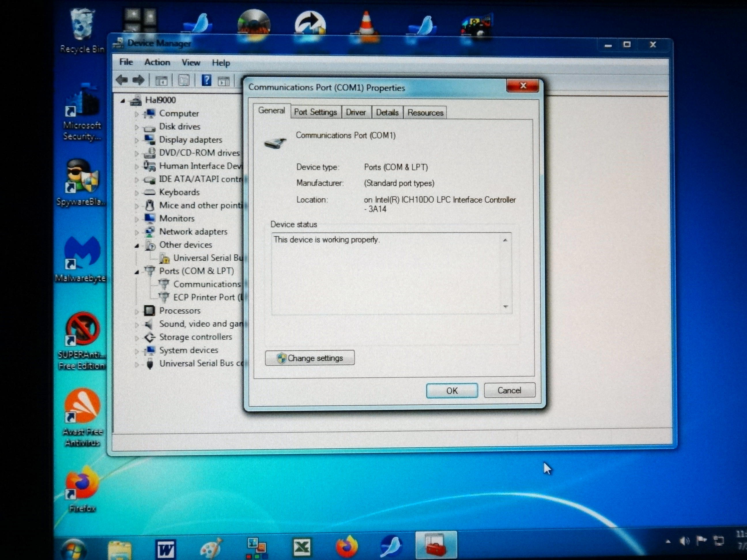
Task: Click Paint palette icon in taskbar
Action: 211,548
